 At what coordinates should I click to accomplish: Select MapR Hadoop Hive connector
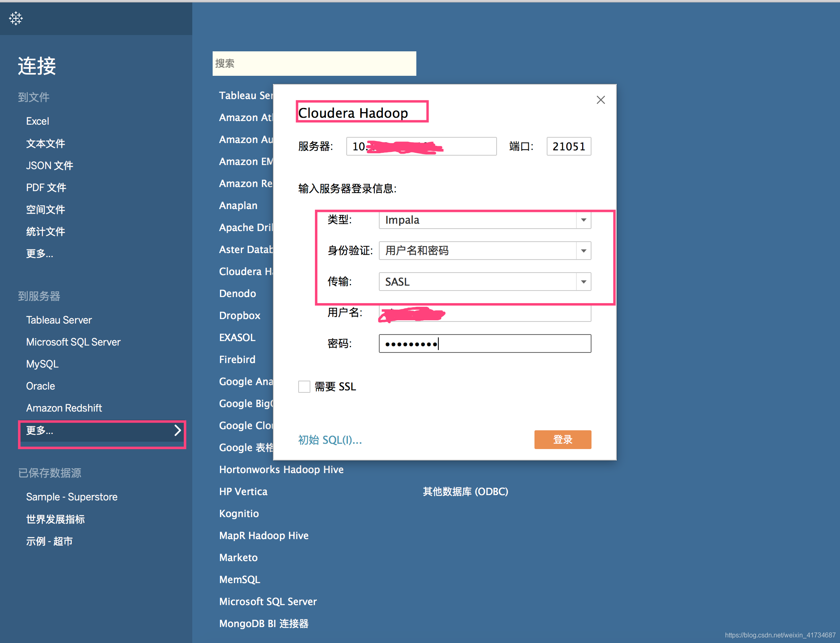(x=264, y=535)
